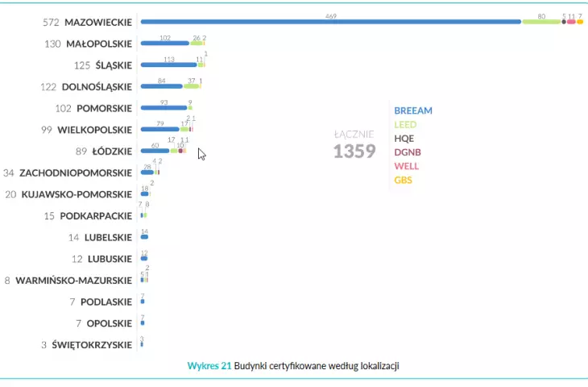
Task: Click the PODLASKIE region label
Action: pos(106,302)
